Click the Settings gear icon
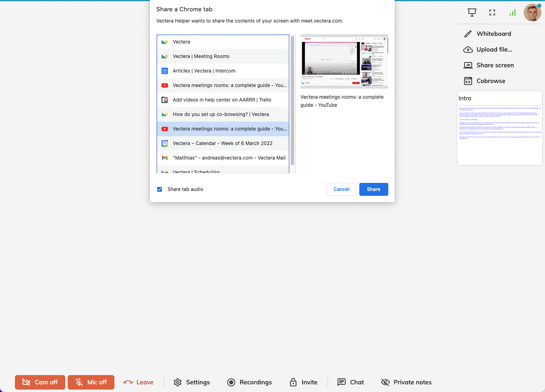The width and height of the screenshot is (545, 392). click(x=178, y=382)
